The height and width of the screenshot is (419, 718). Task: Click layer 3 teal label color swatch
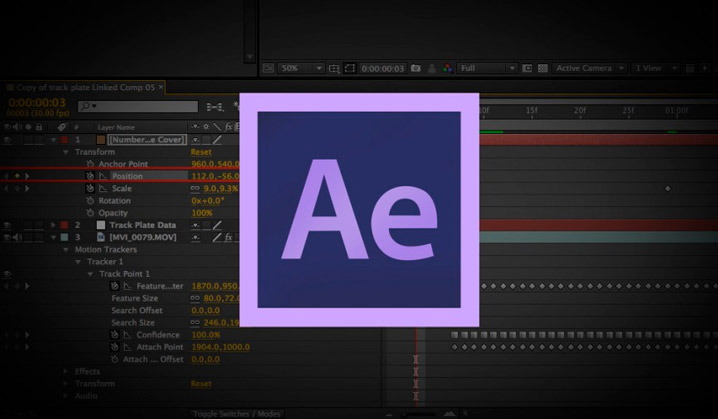pos(65,237)
